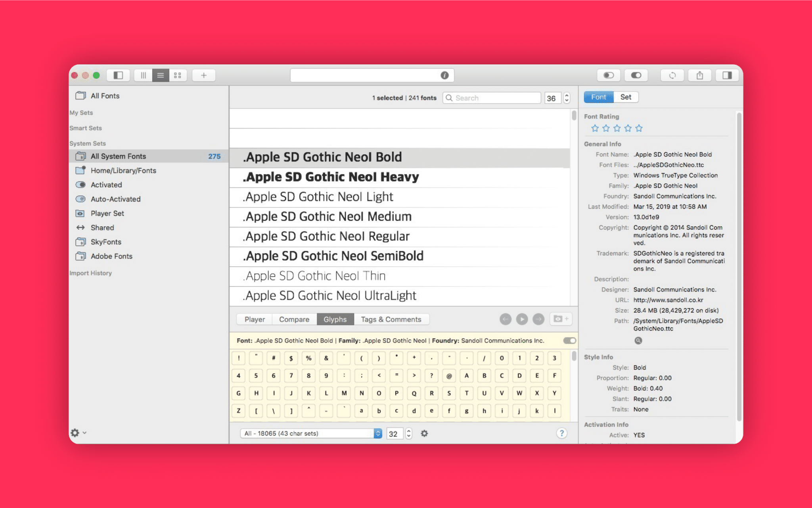Switch to list view icon
812x508 pixels.
[x=161, y=75]
